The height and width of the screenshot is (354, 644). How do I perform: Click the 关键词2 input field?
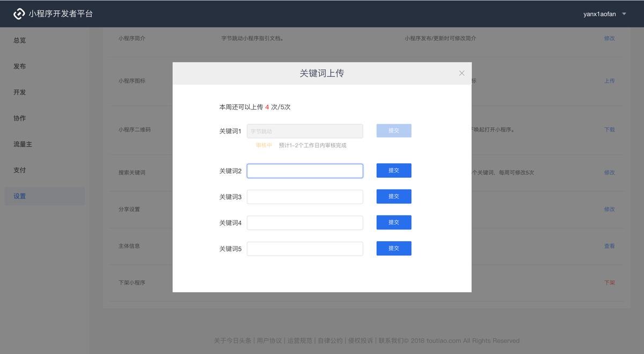pyautogui.click(x=305, y=170)
